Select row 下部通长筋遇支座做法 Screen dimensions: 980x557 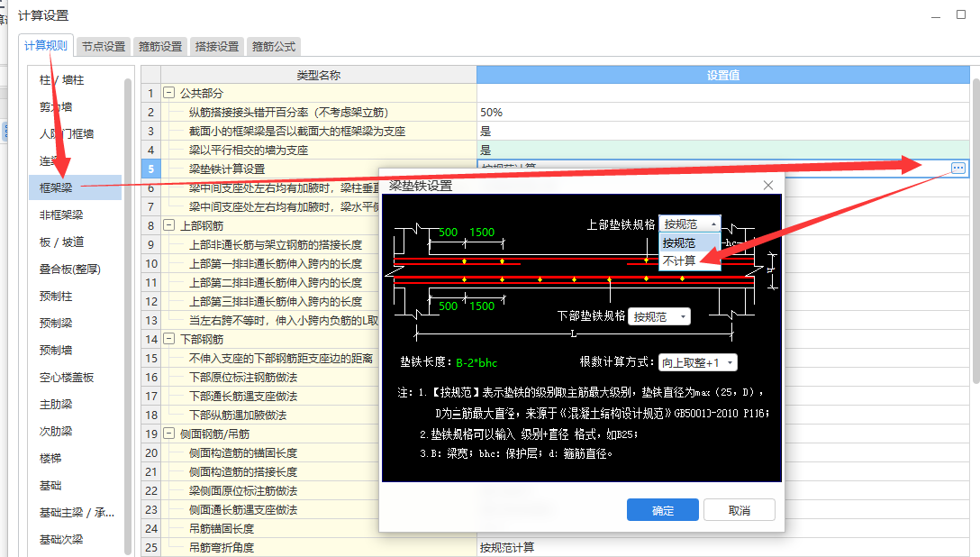(x=270, y=396)
